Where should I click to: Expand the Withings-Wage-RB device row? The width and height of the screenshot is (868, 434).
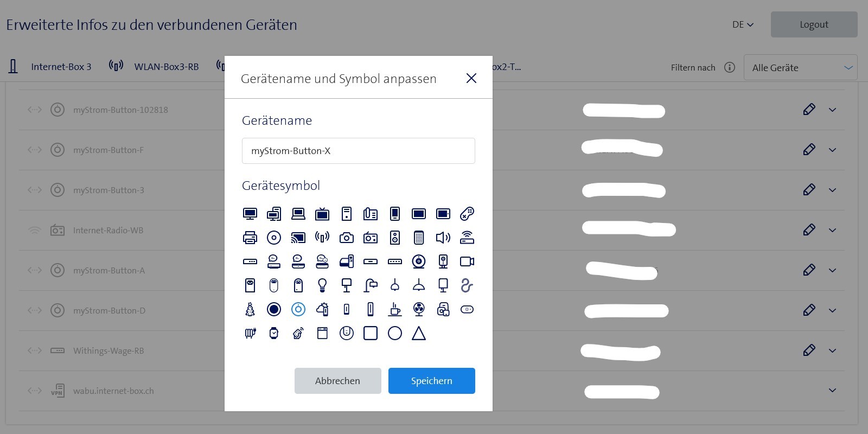(832, 350)
